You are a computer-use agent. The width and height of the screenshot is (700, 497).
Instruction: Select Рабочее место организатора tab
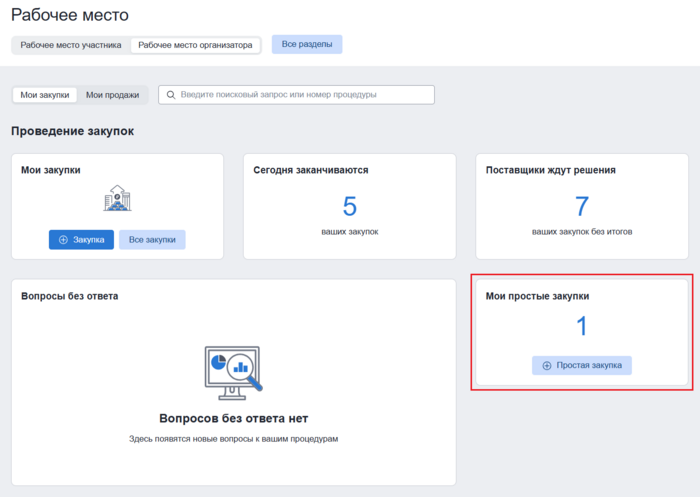[195, 45]
